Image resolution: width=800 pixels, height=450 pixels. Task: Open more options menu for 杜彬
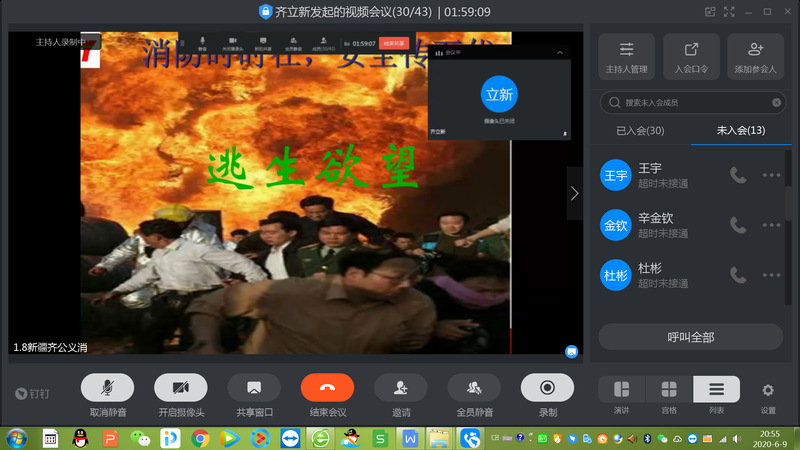point(771,275)
